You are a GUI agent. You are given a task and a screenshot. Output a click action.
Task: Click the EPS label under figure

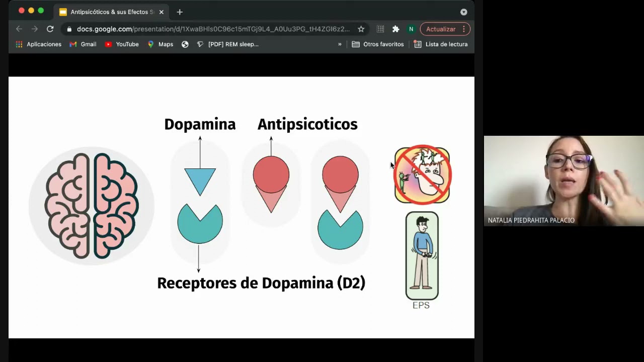pyautogui.click(x=421, y=305)
